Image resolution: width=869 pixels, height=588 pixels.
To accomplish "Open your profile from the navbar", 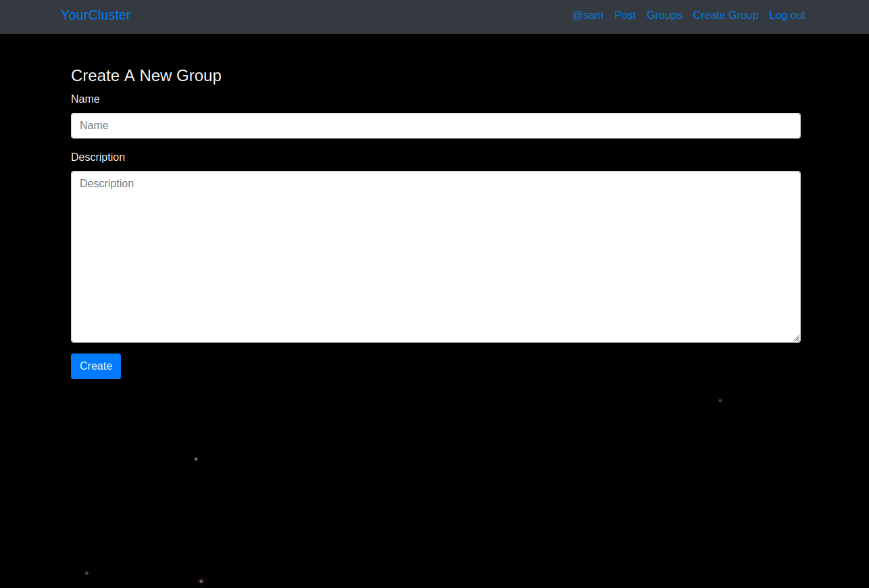I will coord(587,15).
